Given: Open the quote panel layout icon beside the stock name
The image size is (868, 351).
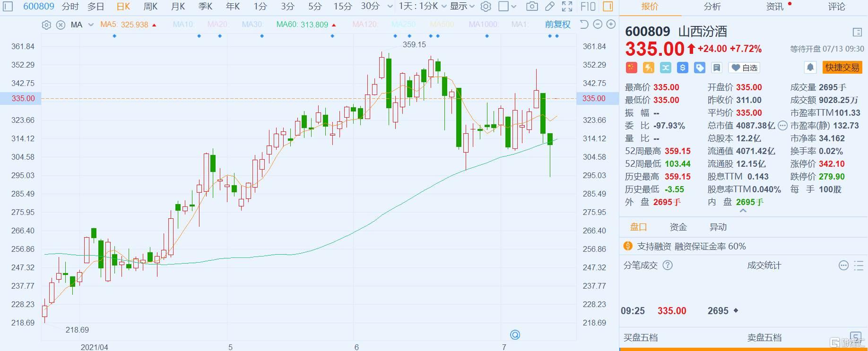Looking at the screenshot, I should [857, 32].
